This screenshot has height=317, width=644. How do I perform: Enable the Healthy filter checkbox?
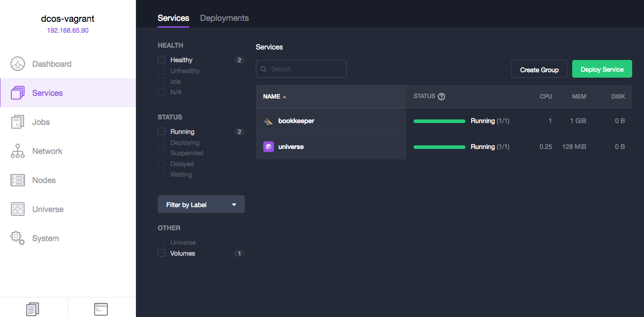[x=161, y=60]
